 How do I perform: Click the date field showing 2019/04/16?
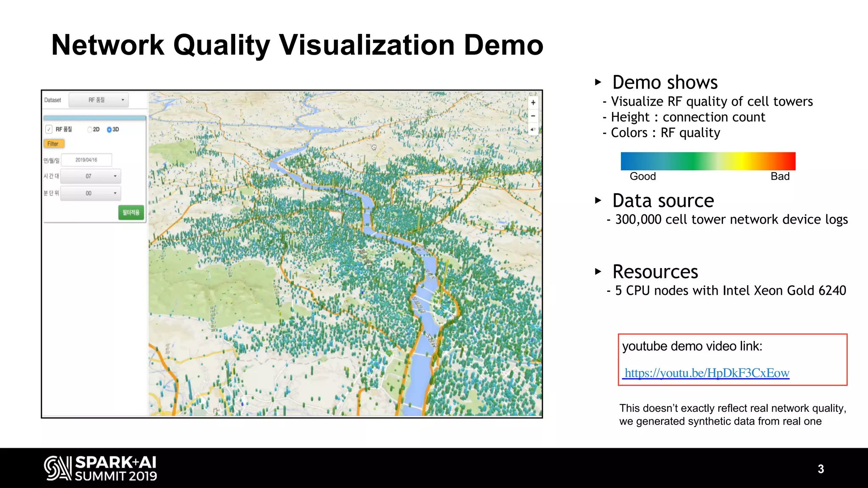[86, 160]
